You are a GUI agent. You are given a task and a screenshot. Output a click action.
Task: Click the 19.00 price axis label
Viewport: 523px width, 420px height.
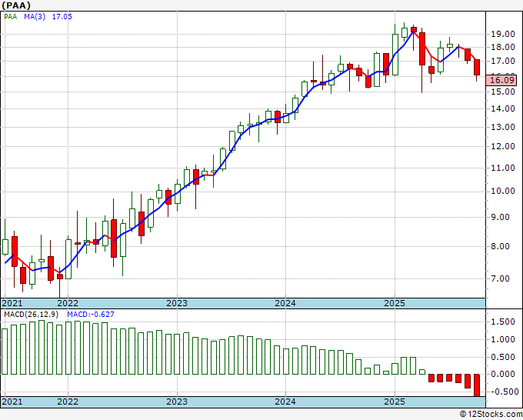503,34
